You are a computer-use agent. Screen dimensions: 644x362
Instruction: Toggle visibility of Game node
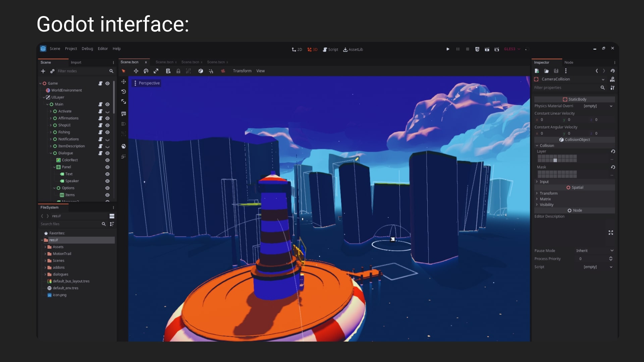107,83
